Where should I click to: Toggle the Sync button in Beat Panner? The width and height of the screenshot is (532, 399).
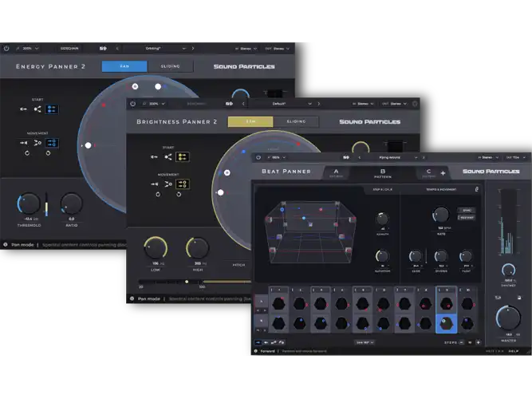467,210
